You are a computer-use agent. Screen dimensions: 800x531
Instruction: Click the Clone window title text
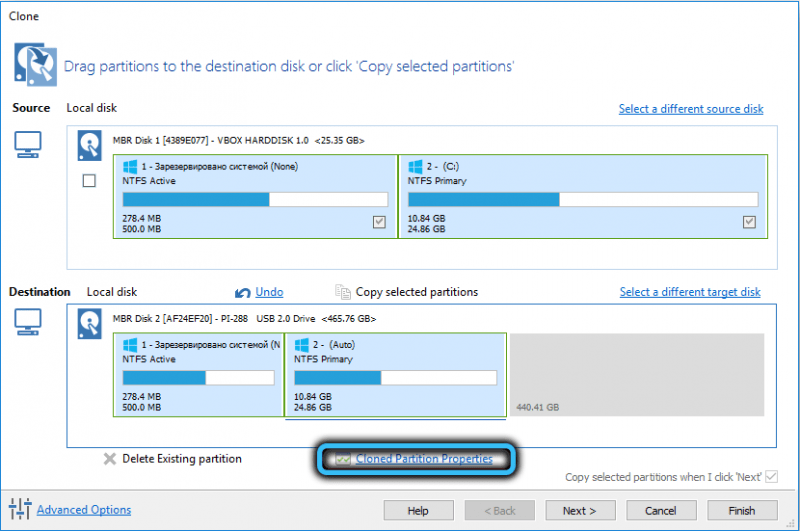coord(23,16)
